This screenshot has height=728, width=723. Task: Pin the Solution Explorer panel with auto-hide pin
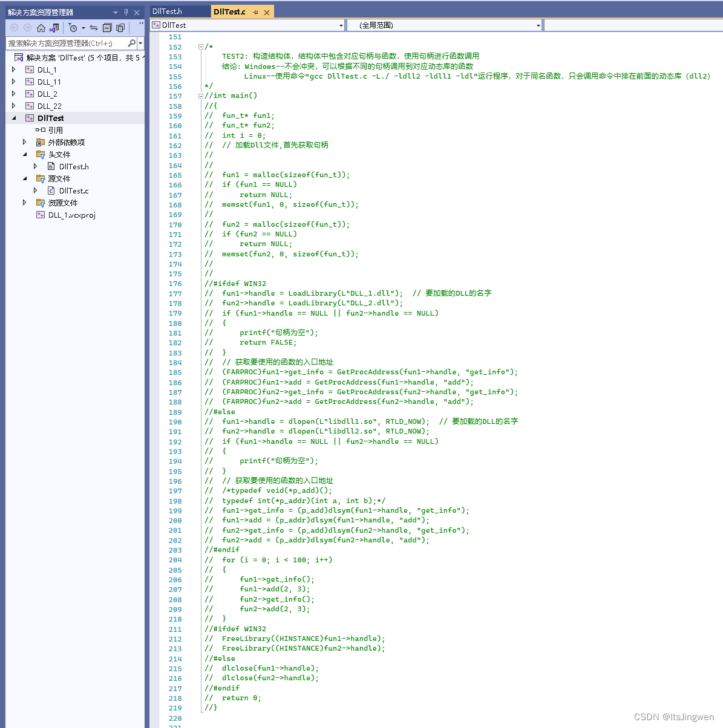[x=126, y=12]
